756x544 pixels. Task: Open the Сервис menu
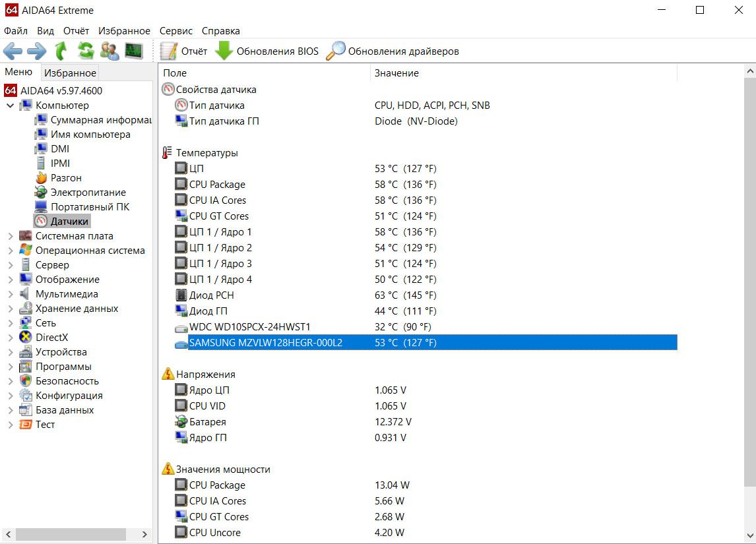pos(176,31)
